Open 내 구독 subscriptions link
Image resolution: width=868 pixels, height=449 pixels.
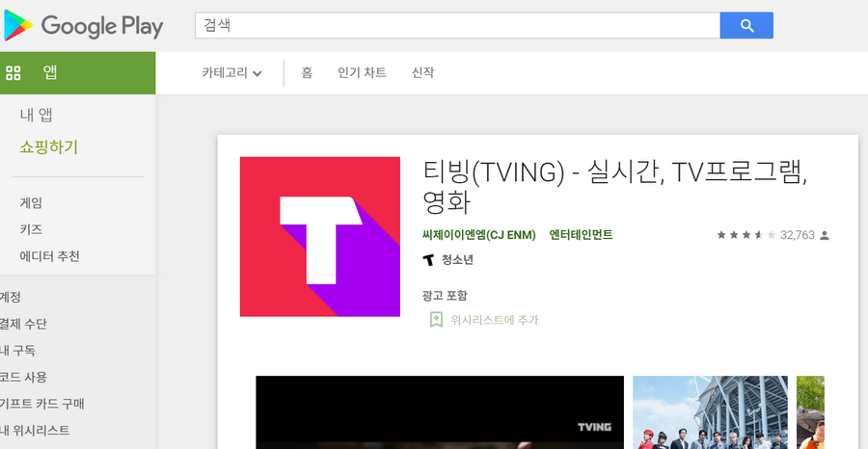17,351
